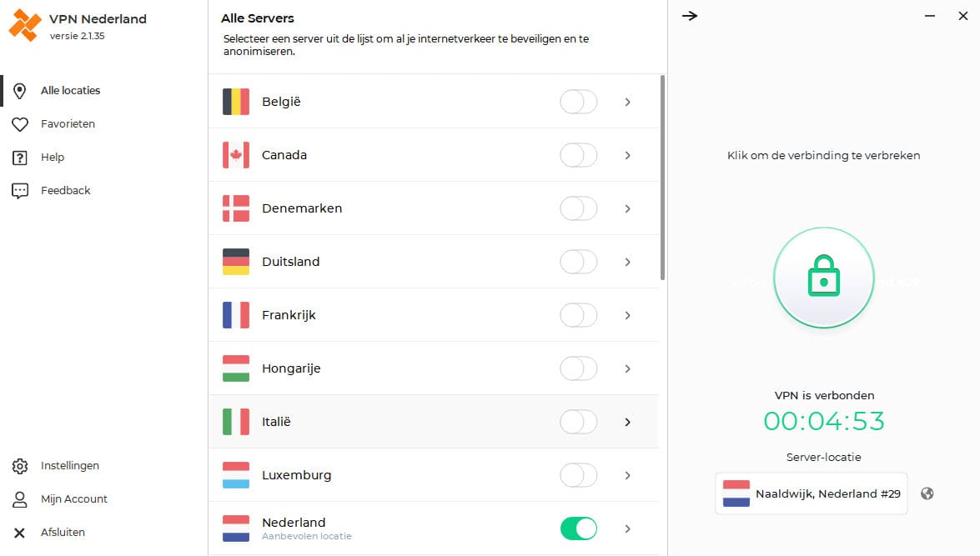
Task: Open Instellingen via the gear icon
Action: (x=20, y=465)
